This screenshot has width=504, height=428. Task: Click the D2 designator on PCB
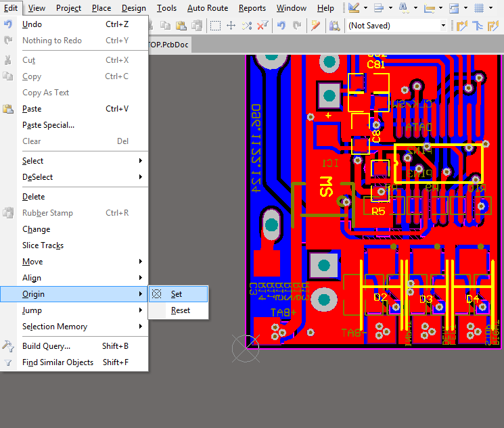tap(380, 298)
